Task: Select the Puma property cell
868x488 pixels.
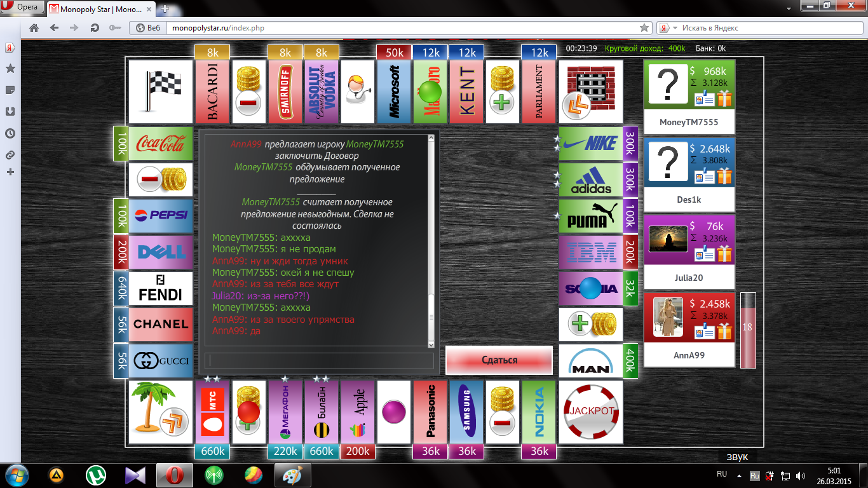Action: (x=591, y=216)
